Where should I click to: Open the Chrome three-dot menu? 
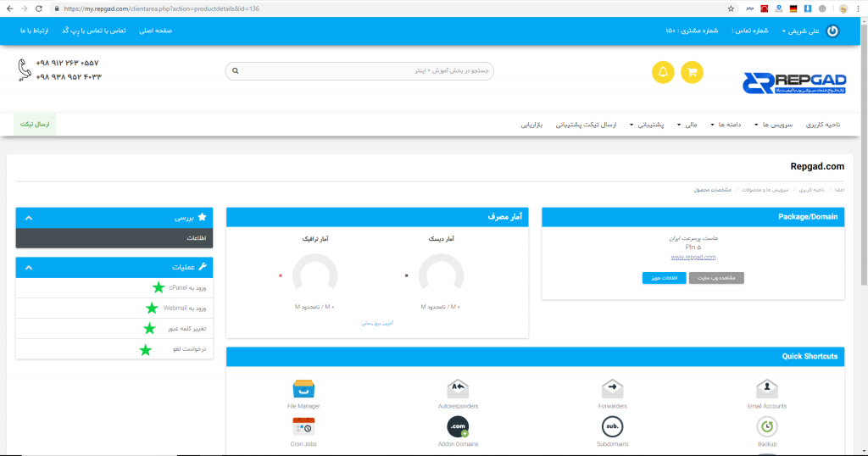click(x=858, y=8)
